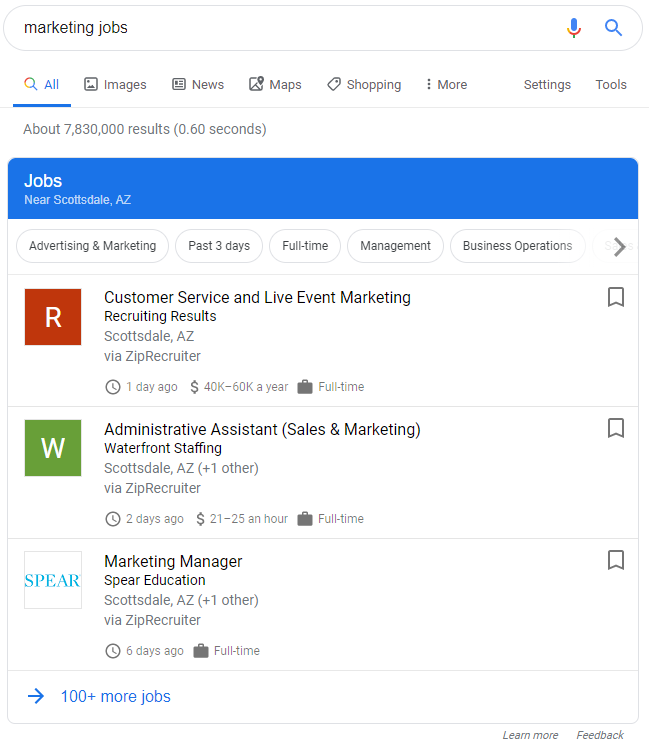Apply the Management filter chip
The image size is (649, 748).
coord(395,246)
